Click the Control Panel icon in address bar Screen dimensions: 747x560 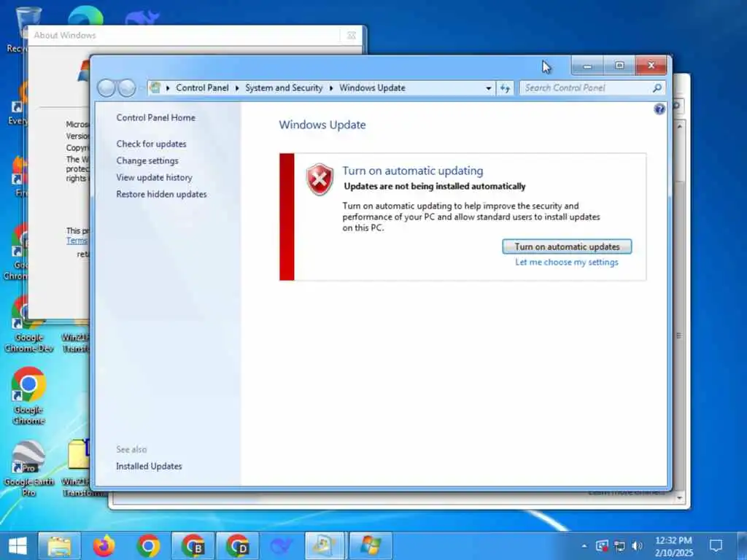coord(155,87)
